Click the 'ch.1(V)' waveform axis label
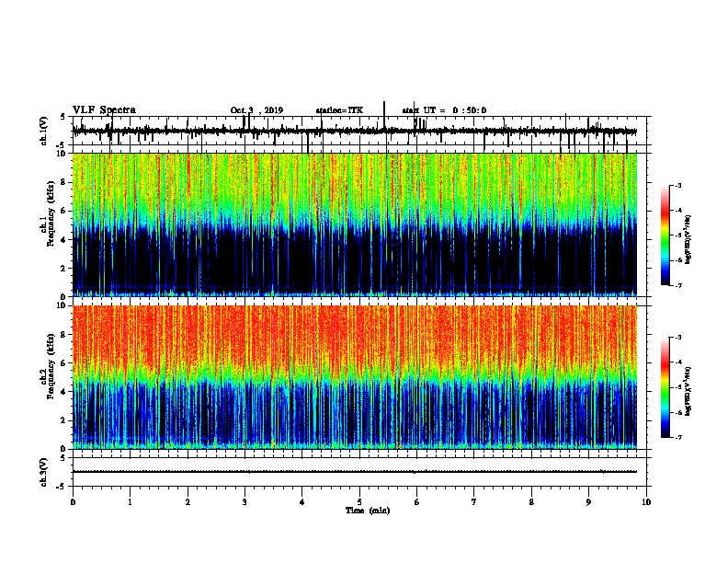The image size is (728, 563). pyautogui.click(x=44, y=131)
